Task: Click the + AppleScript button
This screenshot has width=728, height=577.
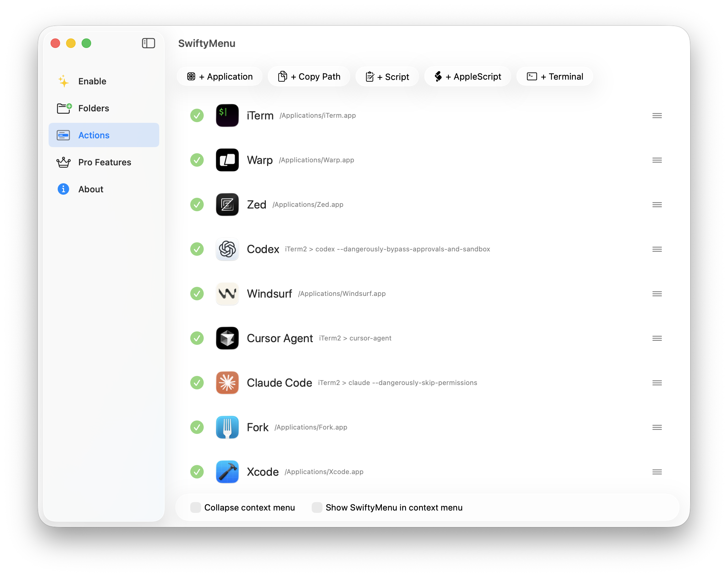Action: point(468,77)
